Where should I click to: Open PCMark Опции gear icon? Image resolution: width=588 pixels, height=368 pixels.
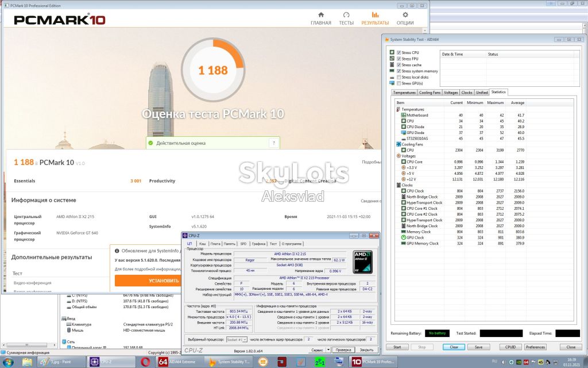pos(405,15)
